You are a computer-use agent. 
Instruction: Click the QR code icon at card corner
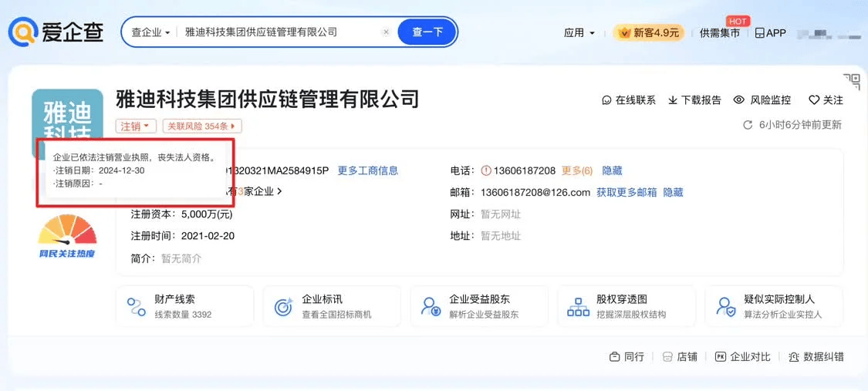852,82
